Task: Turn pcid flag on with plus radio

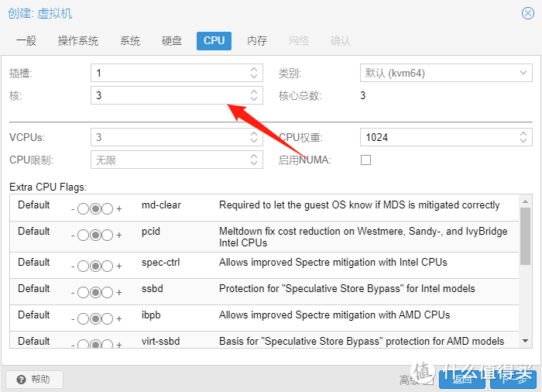Action: click(107, 235)
